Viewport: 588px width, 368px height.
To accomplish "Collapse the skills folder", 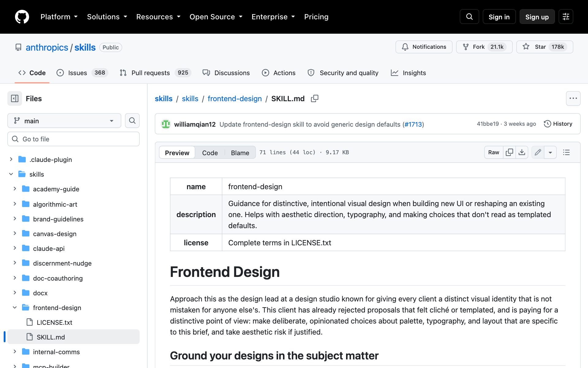I will [11, 174].
